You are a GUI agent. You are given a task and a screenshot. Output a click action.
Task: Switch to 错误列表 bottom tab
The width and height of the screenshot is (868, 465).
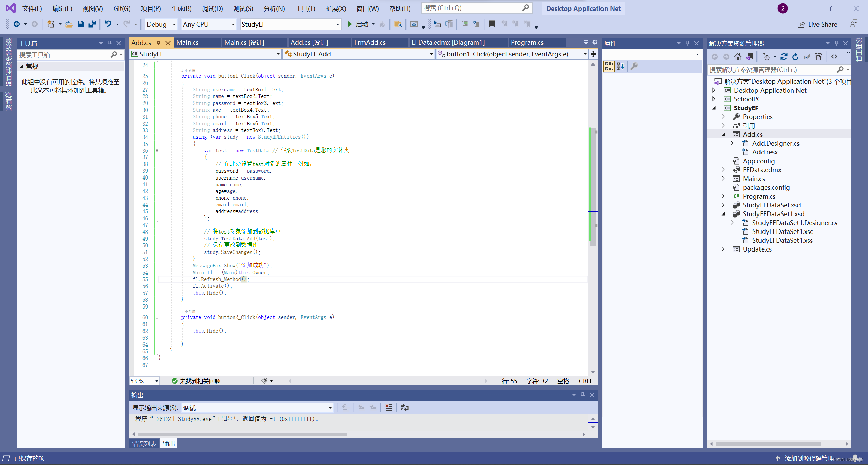coord(144,444)
